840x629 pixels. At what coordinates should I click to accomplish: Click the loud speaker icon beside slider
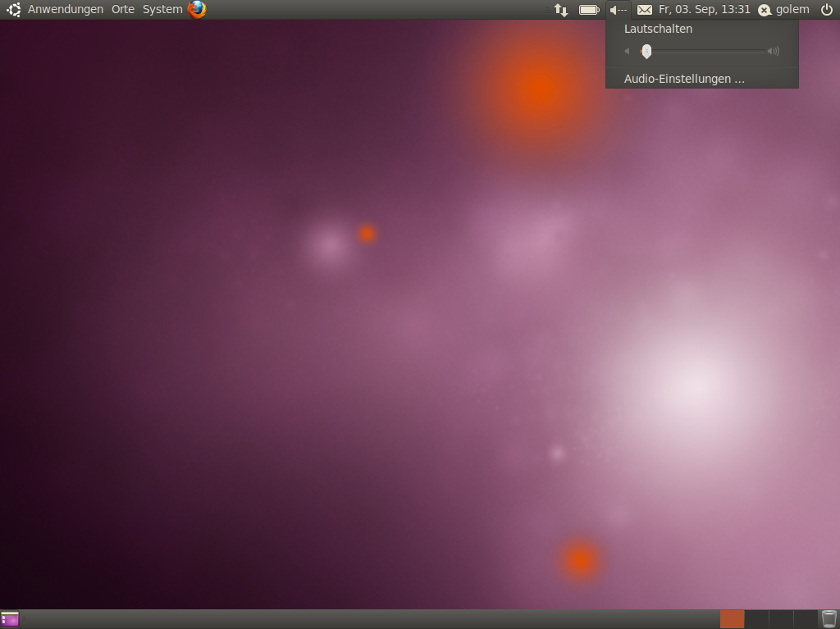(x=773, y=52)
